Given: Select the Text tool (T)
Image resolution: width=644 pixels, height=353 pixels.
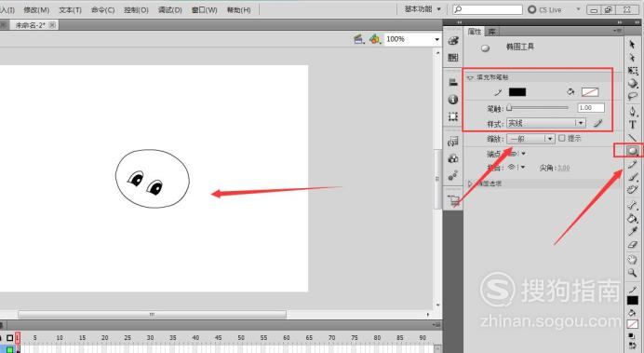Looking at the screenshot, I should point(633,125).
